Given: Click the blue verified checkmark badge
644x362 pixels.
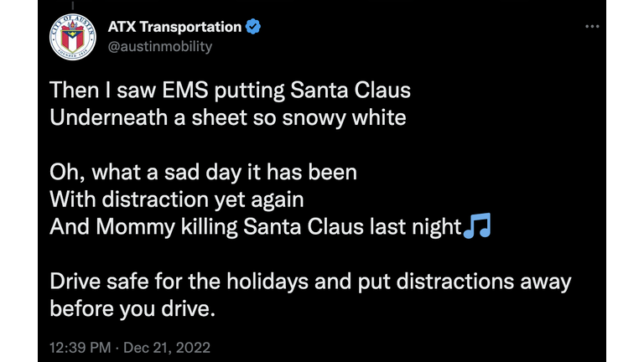Looking at the screenshot, I should tap(253, 27).
